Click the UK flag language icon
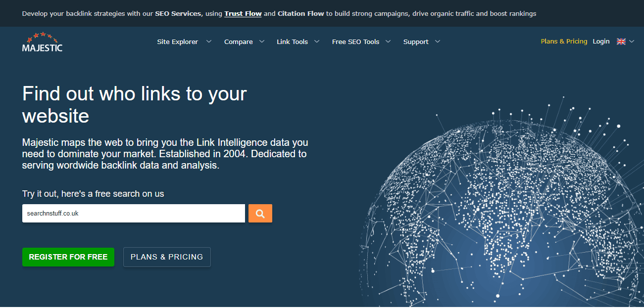 pyautogui.click(x=621, y=42)
